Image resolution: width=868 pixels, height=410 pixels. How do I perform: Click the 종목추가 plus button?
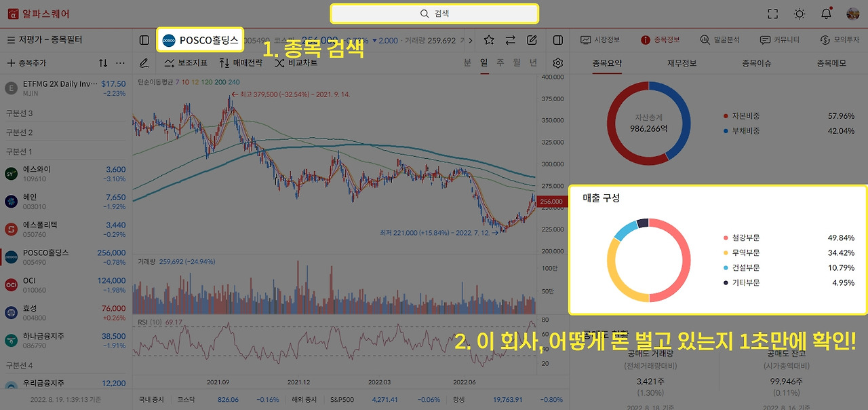(x=26, y=62)
